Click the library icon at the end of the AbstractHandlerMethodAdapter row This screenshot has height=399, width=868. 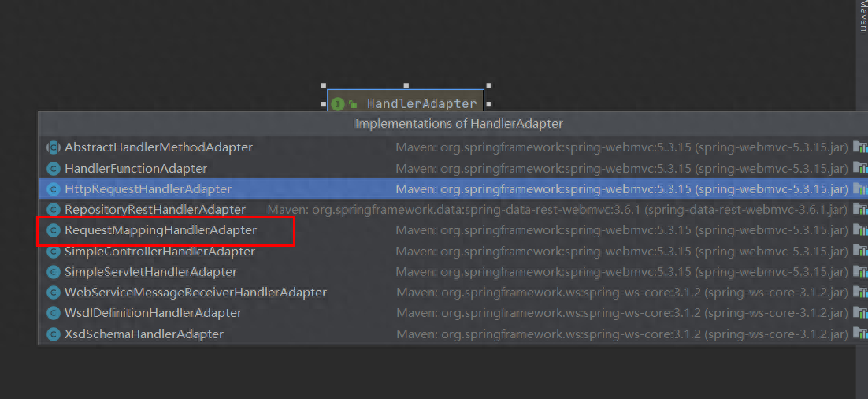click(x=860, y=147)
